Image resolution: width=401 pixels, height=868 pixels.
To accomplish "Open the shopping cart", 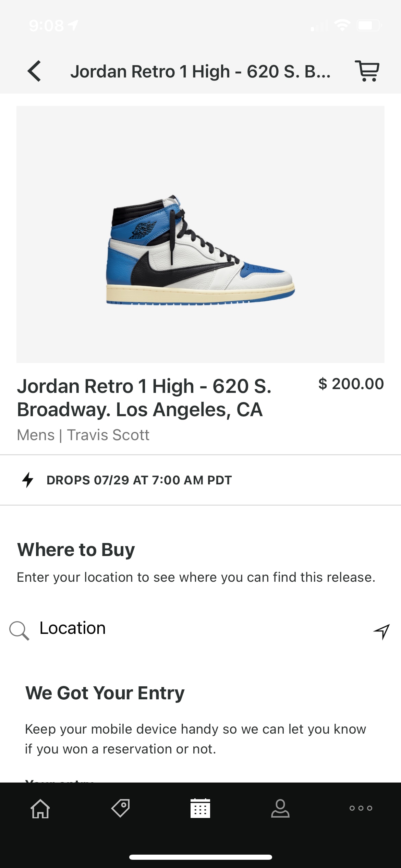I will [x=367, y=71].
